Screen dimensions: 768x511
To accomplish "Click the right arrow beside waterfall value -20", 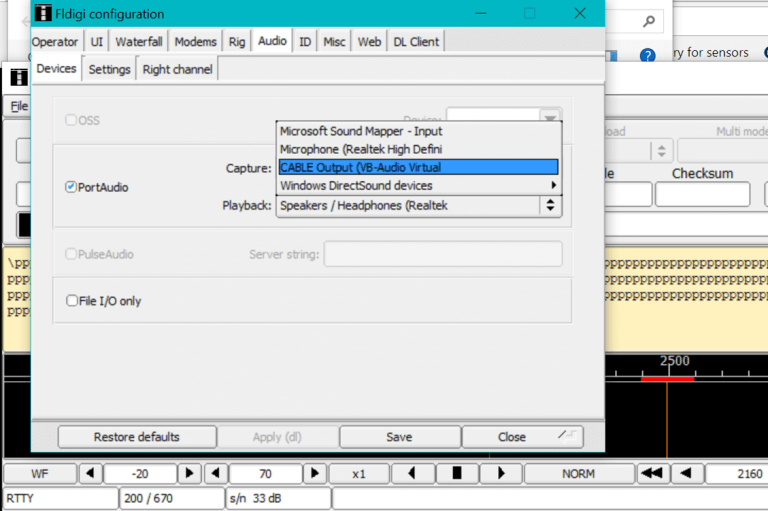I will pyautogui.click(x=189, y=473).
